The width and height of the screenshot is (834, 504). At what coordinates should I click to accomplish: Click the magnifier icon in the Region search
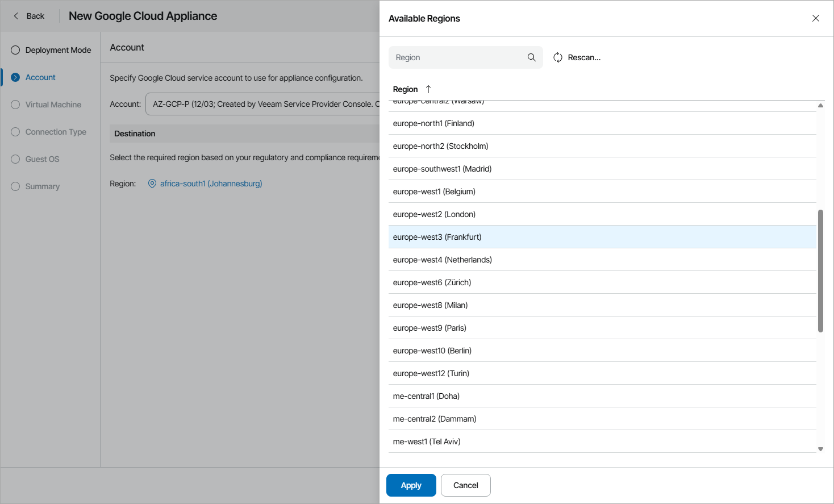click(x=531, y=57)
